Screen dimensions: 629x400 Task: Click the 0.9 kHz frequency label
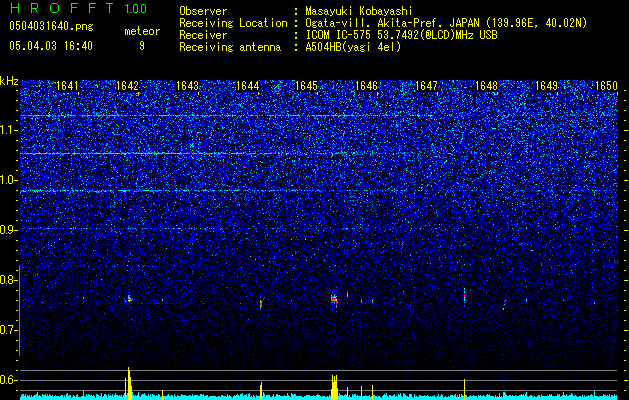[9, 230]
